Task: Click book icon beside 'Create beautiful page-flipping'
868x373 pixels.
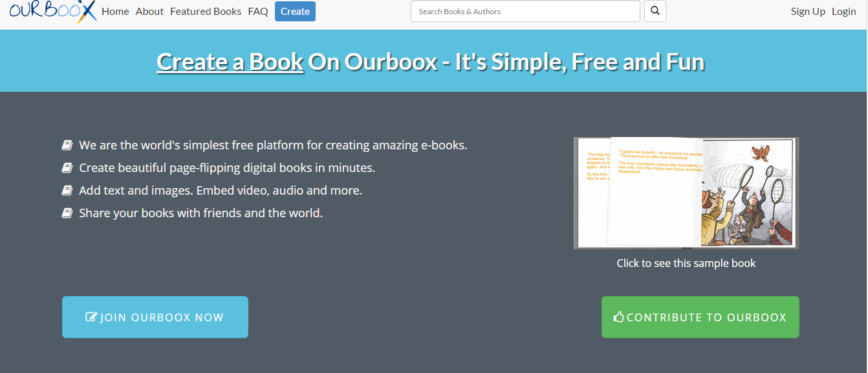Action: [x=67, y=167]
